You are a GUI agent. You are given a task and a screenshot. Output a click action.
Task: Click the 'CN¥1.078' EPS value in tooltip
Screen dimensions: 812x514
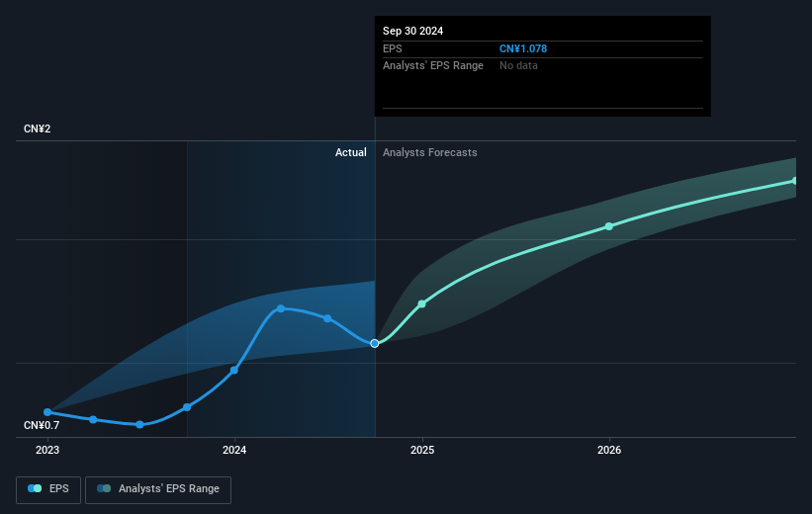click(x=523, y=48)
